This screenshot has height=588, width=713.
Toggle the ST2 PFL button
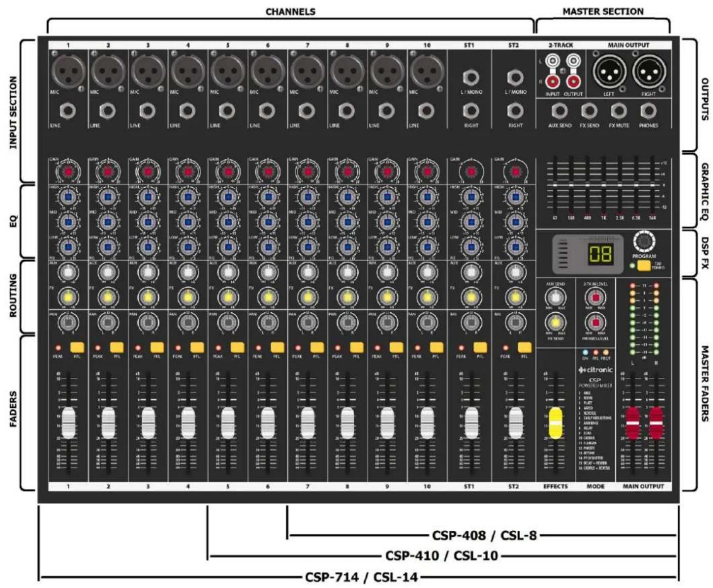click(525, 347)
